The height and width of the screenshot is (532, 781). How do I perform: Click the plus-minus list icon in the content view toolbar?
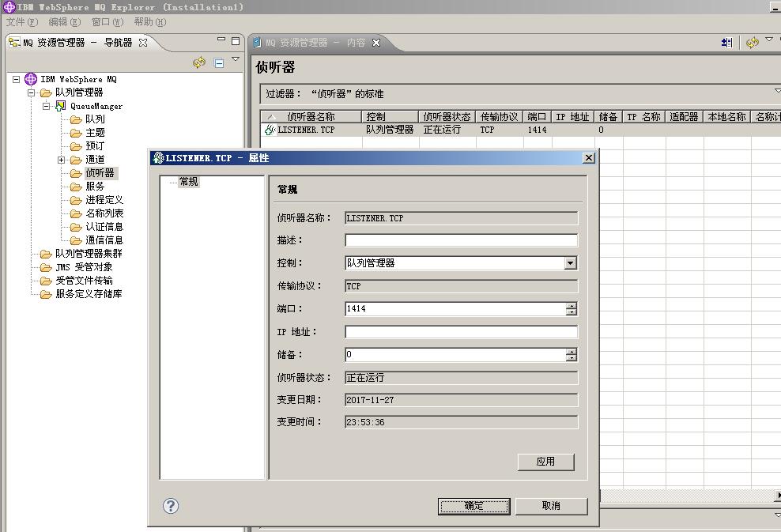click(727, 43)
